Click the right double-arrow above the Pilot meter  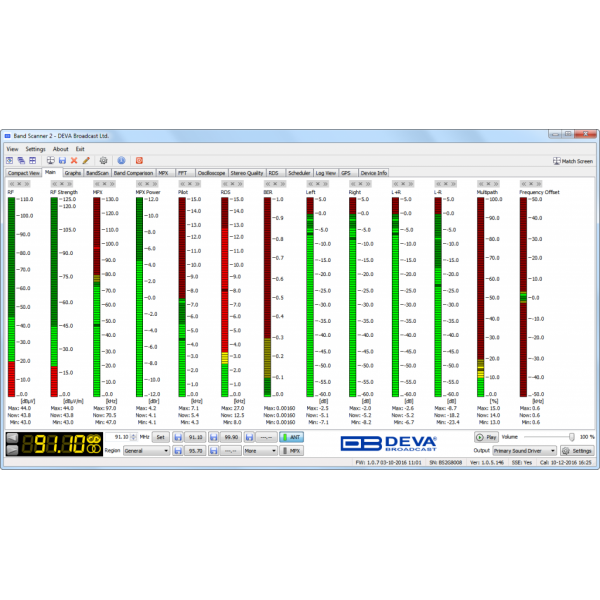[197, 184]
